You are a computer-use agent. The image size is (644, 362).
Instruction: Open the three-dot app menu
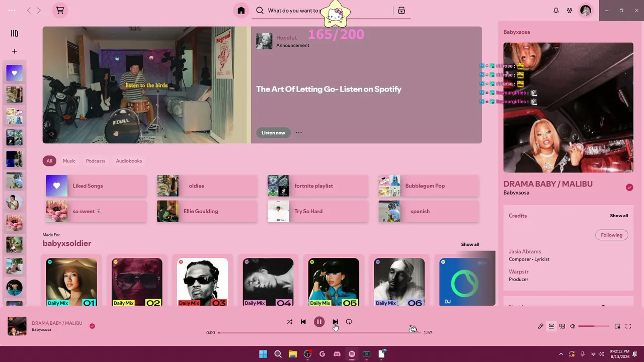point(12,11)
